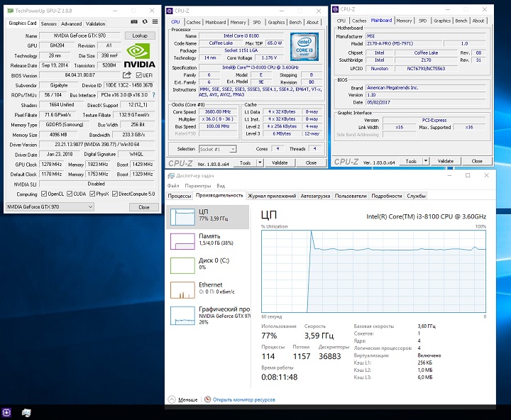Click the Driver Version field in GPU-Z
This screenshot has width=511, height=420.
click(97, 144)
